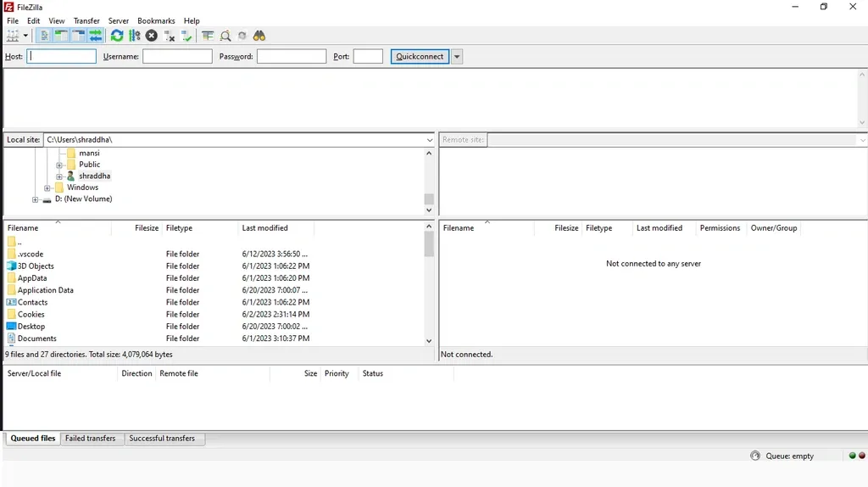The width and height of the screenshot is (868, 487).
Task: Toggle transfer queue display icon
Action: point(96,36)
